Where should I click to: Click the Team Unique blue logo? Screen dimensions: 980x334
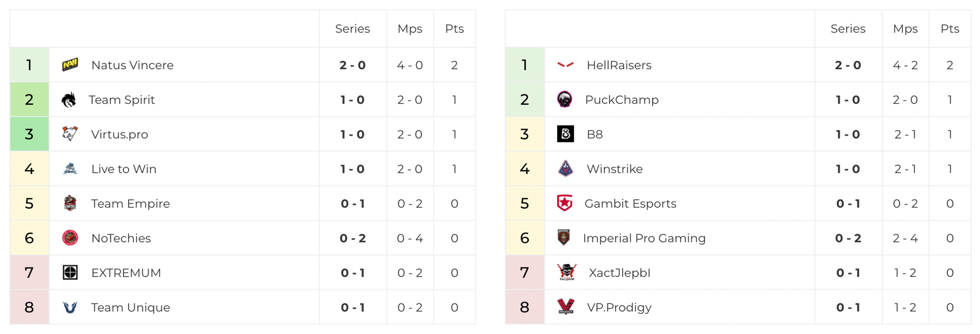click(70, 307)
